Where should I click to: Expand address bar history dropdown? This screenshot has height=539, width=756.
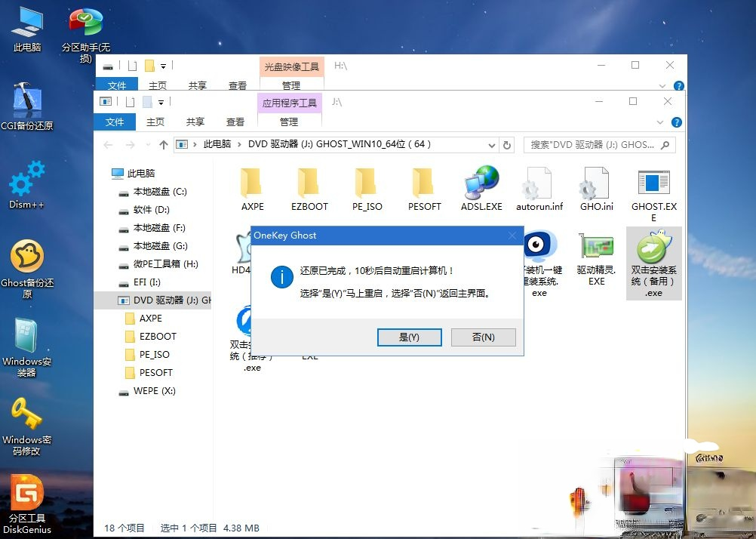(491, 145)
